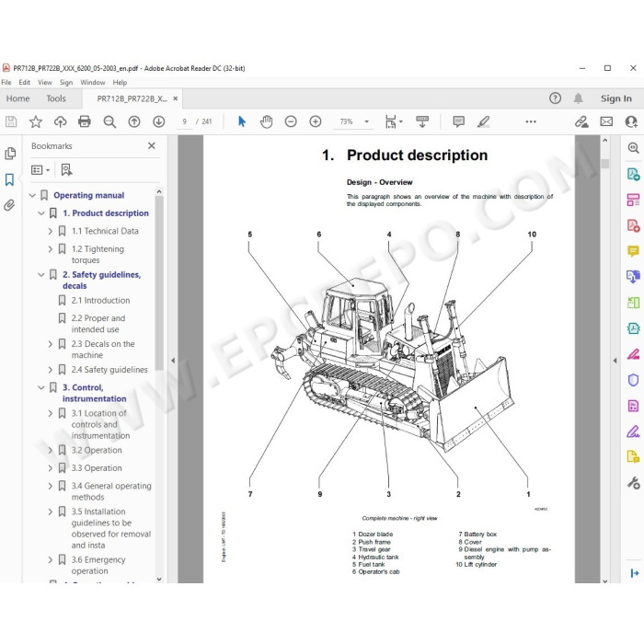The height and width of the screenshot is (644, 644).
Task: Open the Window menu
Action: [x=92, y=83]
